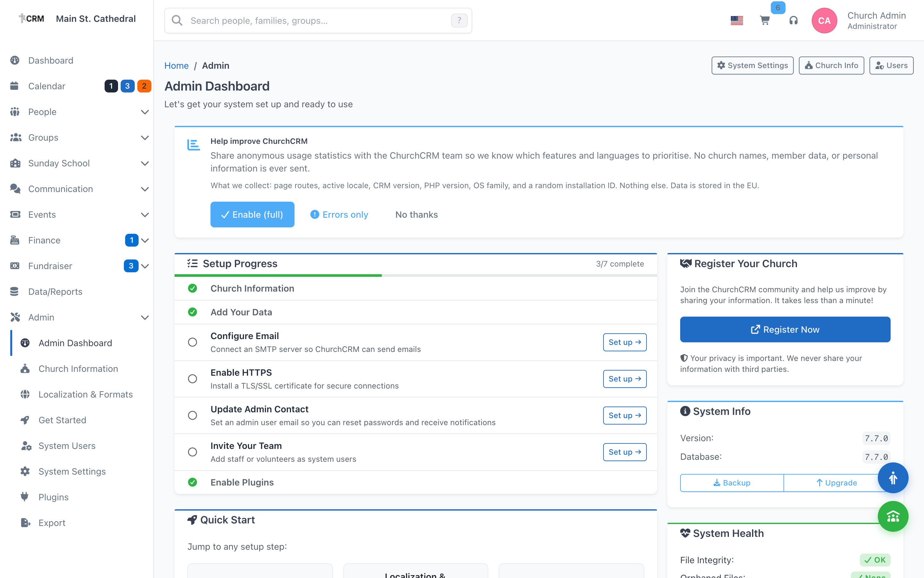Viewport: 924px width, 578px height.
Task: Click the Finance cash register icon
Action: pos(15,240)
